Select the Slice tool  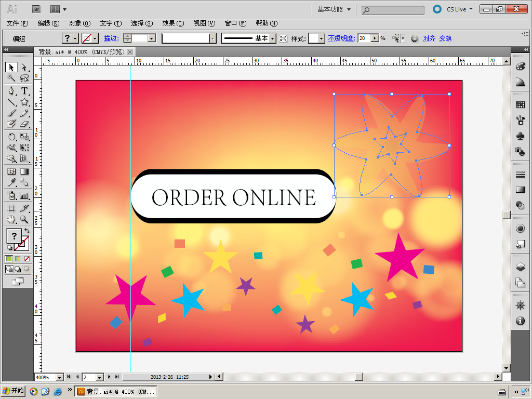pyautogui.click(x=24, y=208)
